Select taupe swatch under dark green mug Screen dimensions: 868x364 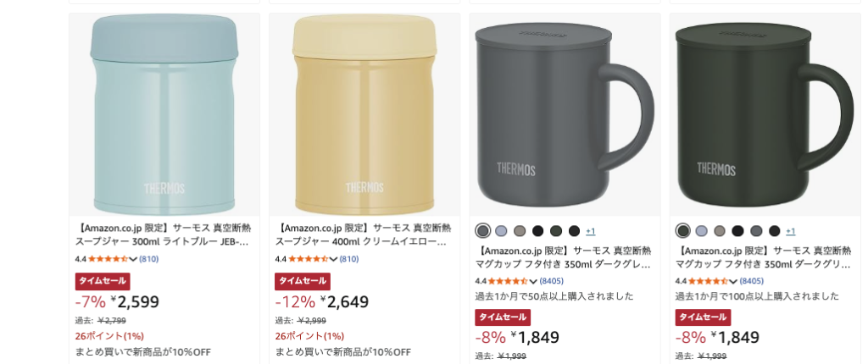pyautogui.click(x=720, y=231)
